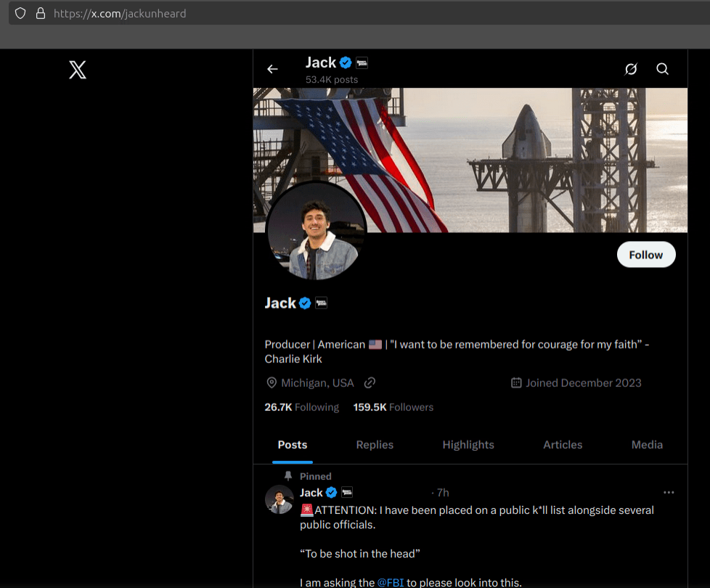The image size is (710, 588).
Task: Click the X logo in sidebar
Action: tap(78, 70)
